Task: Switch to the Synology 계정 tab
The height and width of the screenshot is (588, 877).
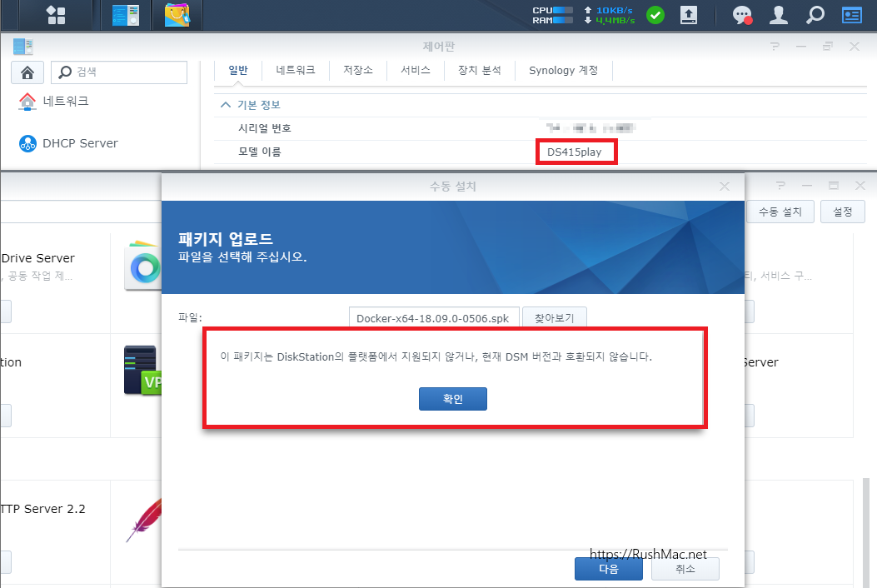Action: click(564, 70)
